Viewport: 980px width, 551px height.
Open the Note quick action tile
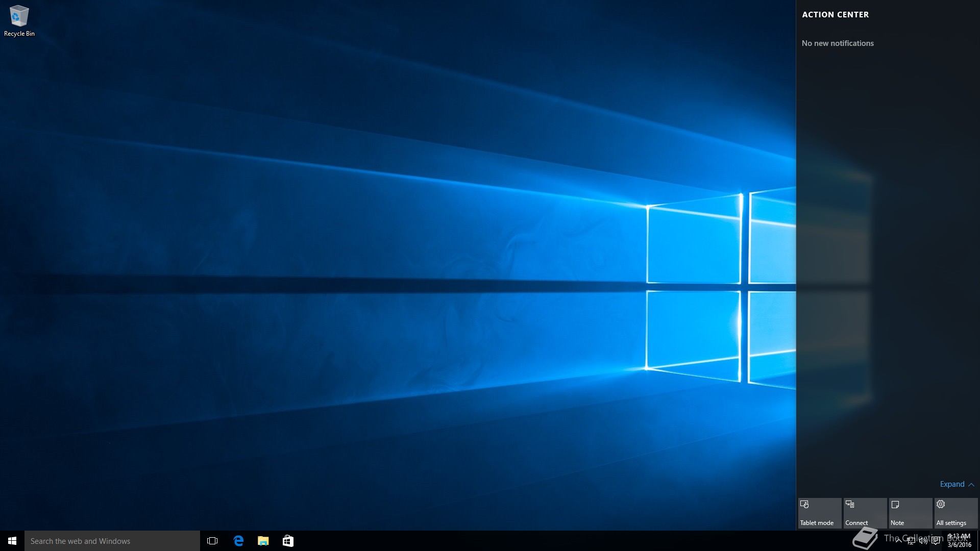(910, 513)
